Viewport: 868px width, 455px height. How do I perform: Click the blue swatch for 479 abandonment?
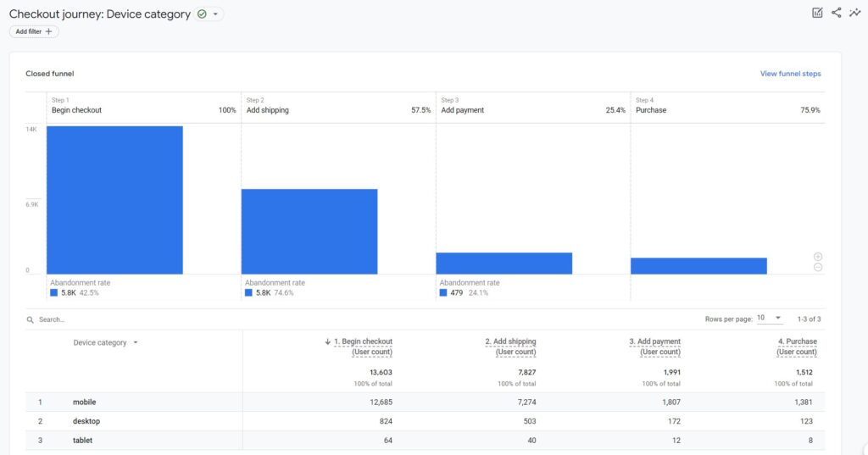[444, 292]
